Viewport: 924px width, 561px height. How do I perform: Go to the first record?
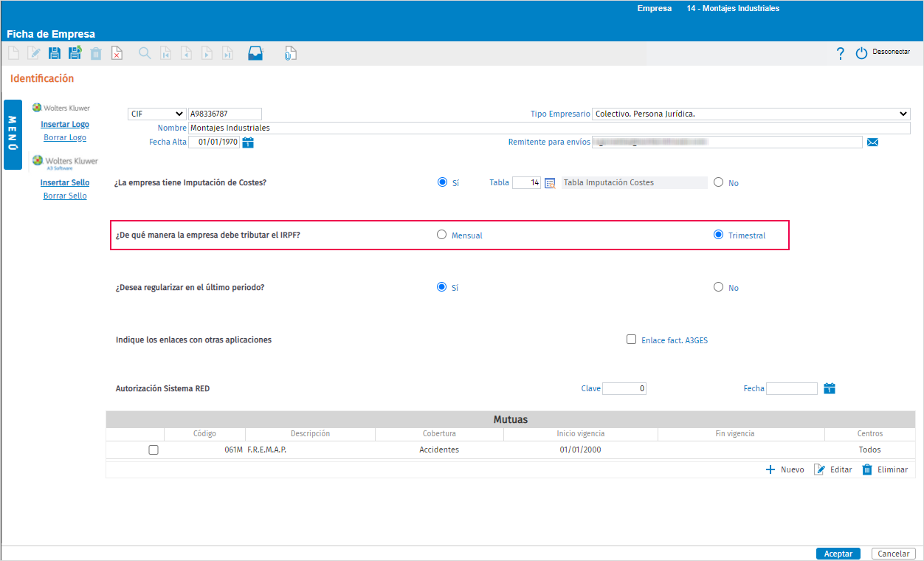tap(166, 53)
